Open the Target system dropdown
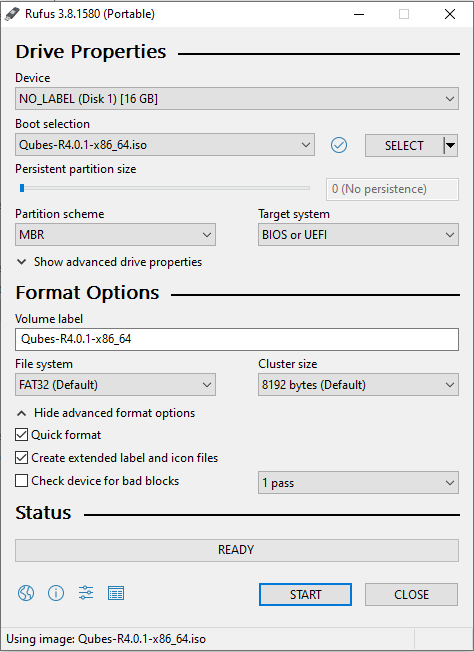 [x=358, y=235]
